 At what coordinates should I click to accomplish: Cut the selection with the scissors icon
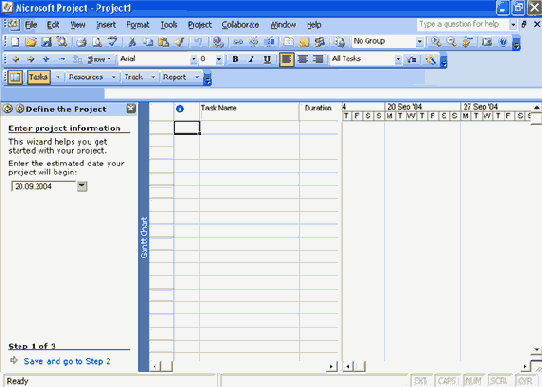[x=132, y=42]
